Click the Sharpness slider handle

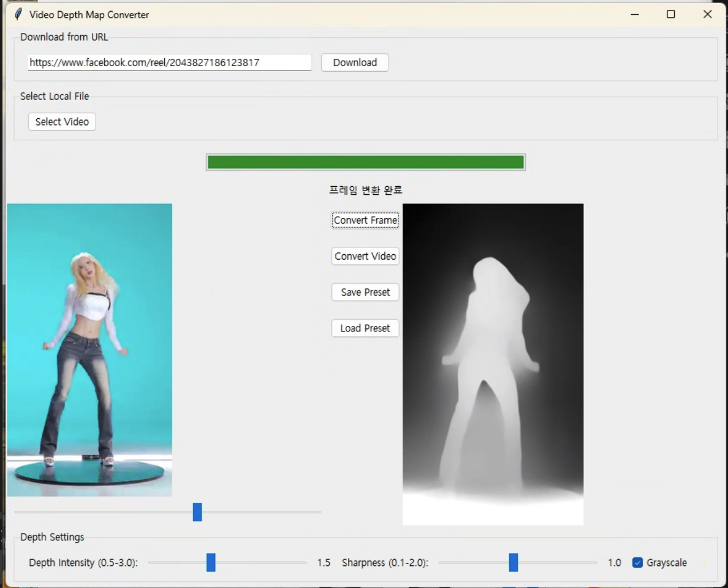pos(514,562)
